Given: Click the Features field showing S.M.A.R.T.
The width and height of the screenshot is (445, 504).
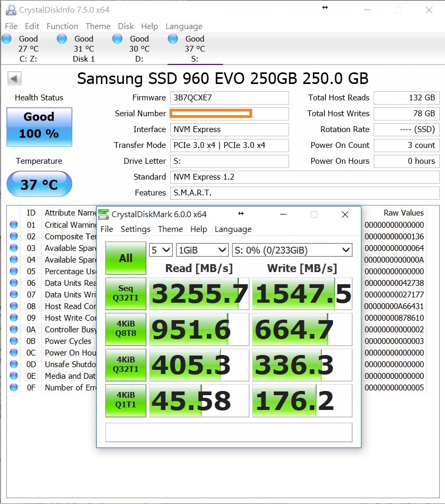Looking at the screenshot, I should click(305, 193).
